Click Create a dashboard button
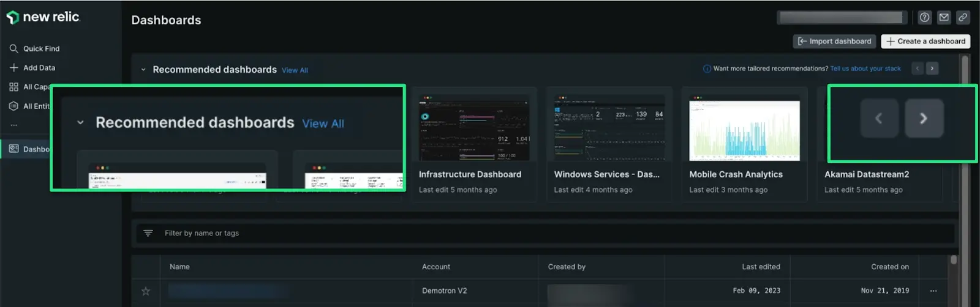The width and height of the screenshot is (980, 307). 925,41
